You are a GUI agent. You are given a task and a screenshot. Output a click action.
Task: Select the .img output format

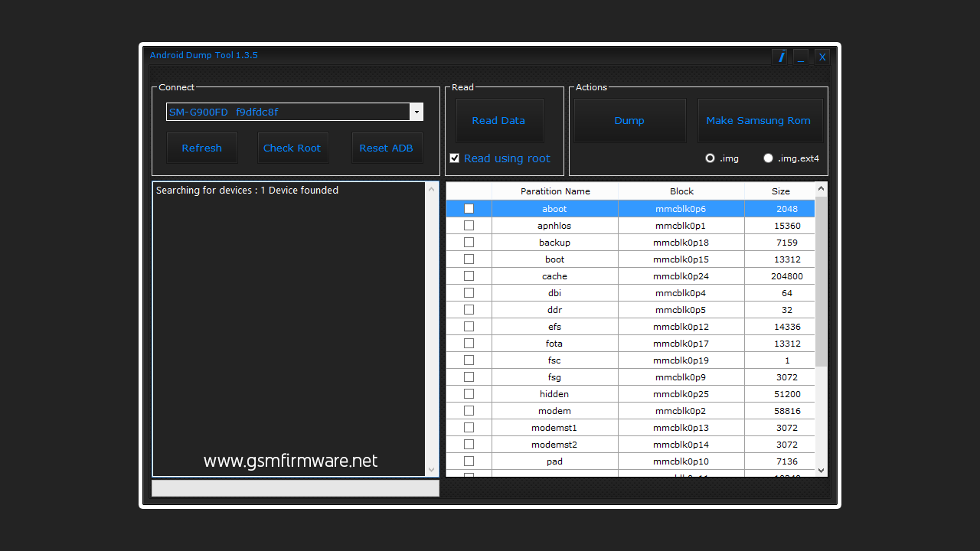tap(710, 158)
